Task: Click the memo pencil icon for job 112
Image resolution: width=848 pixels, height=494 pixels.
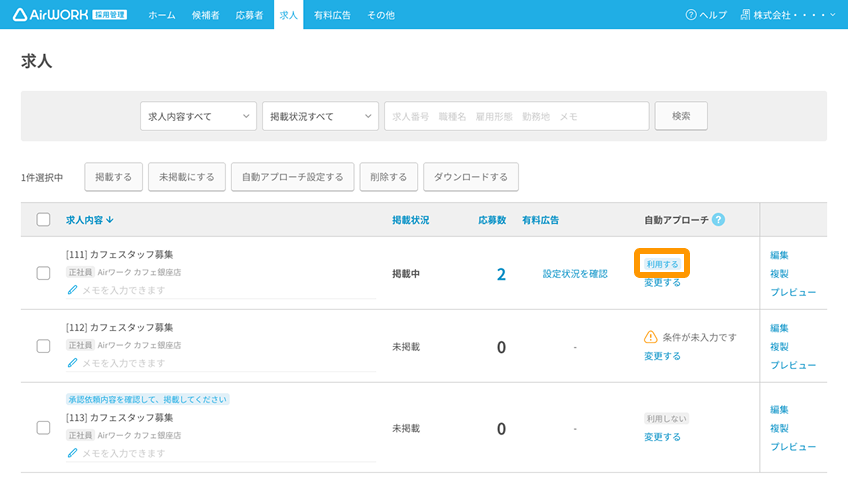Action: (x=72, y=363)
